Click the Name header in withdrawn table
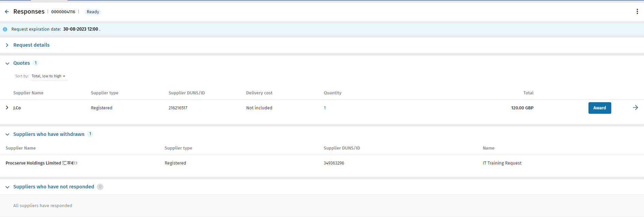The width and height of the screenshot is (644, 217). point(489,148)
